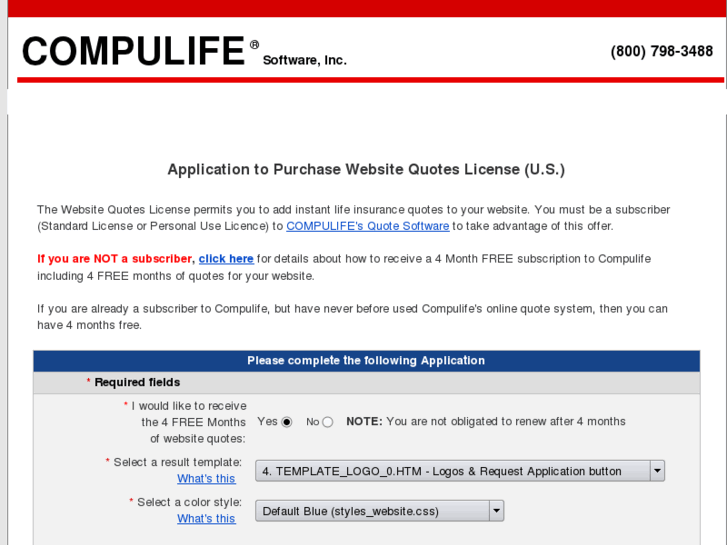The image size is (727, 545).
Task: Click "Select a color style" label
Action: [x=190, y=502]
